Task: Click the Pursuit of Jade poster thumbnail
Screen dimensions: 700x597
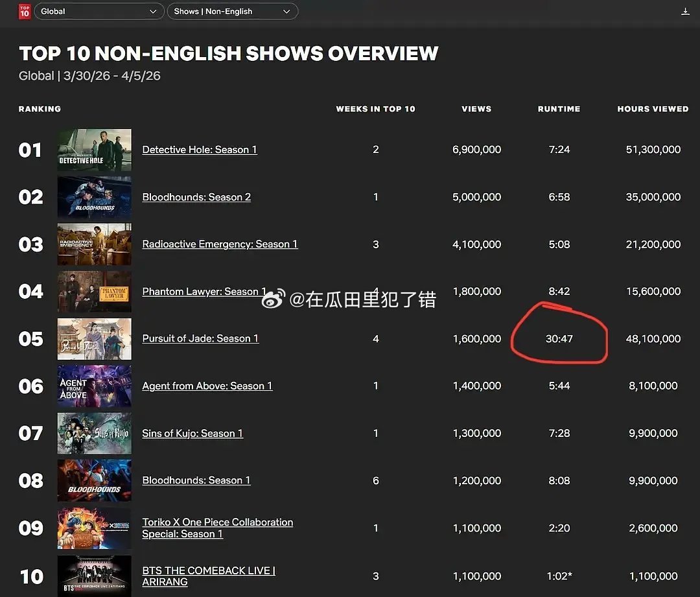Action: (94, 339)
